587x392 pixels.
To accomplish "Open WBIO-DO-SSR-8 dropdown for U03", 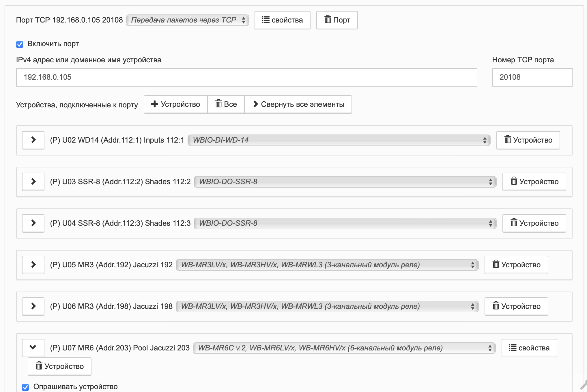I will click(x=345, y=182).
